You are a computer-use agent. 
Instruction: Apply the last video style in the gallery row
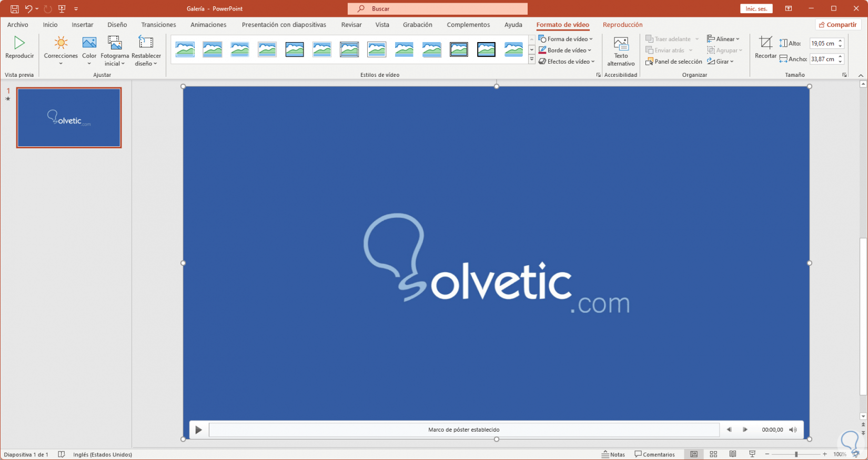coord(513,49)
